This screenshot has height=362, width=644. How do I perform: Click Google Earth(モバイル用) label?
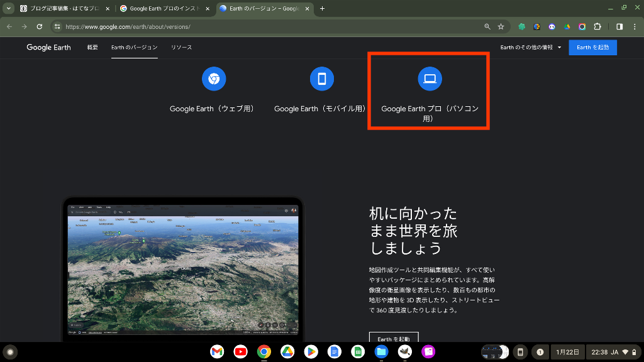321,109
